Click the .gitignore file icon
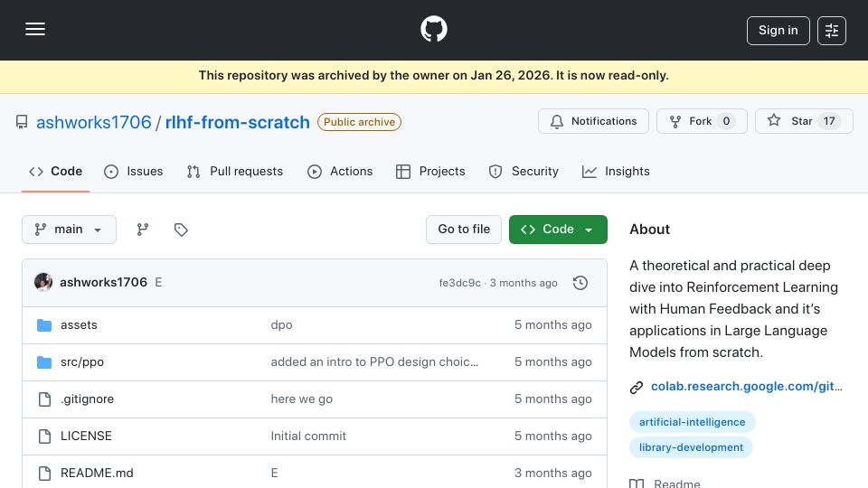The height and width of the screenshot is (488, 868). coord(44,399)
